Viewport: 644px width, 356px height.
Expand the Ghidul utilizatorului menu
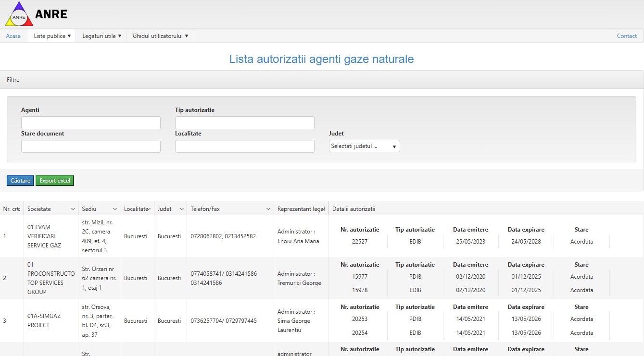coord(160,36)
